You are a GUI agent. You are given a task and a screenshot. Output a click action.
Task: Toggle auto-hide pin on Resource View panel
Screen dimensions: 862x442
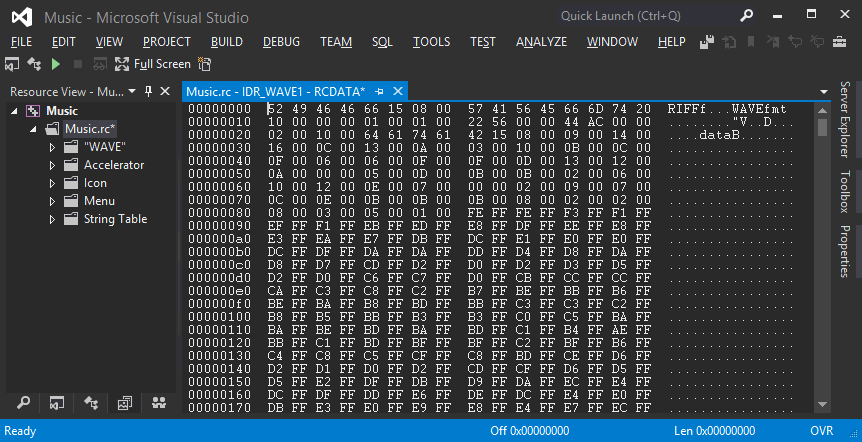[148, 91]
